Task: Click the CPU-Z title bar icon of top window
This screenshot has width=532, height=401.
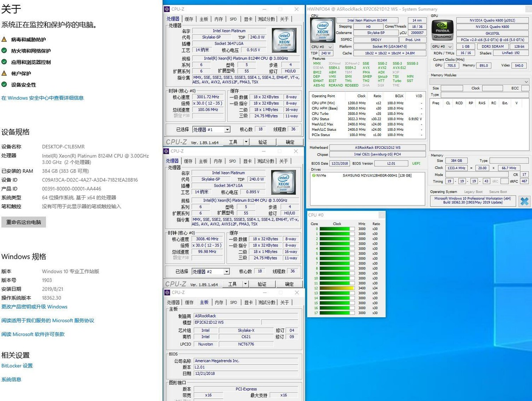Action: (167, 9)
